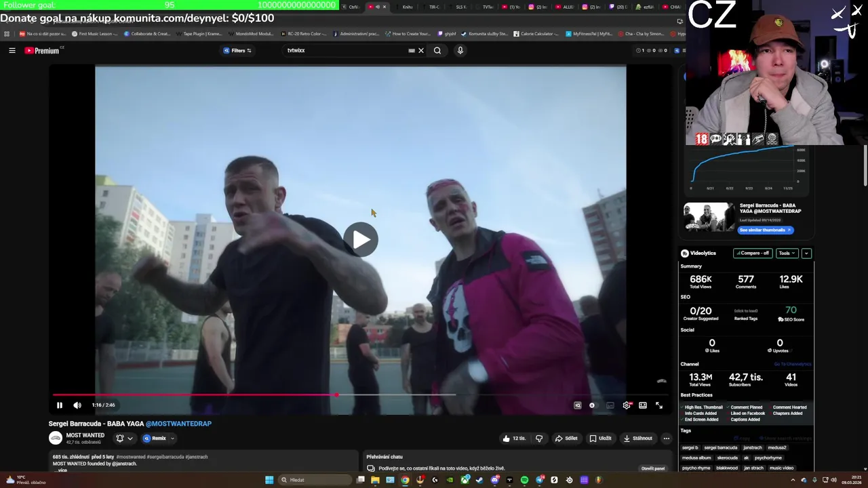Share the video via Sdílet button
The width and height of the screenshot is (868, 488).
coord(566,439)
